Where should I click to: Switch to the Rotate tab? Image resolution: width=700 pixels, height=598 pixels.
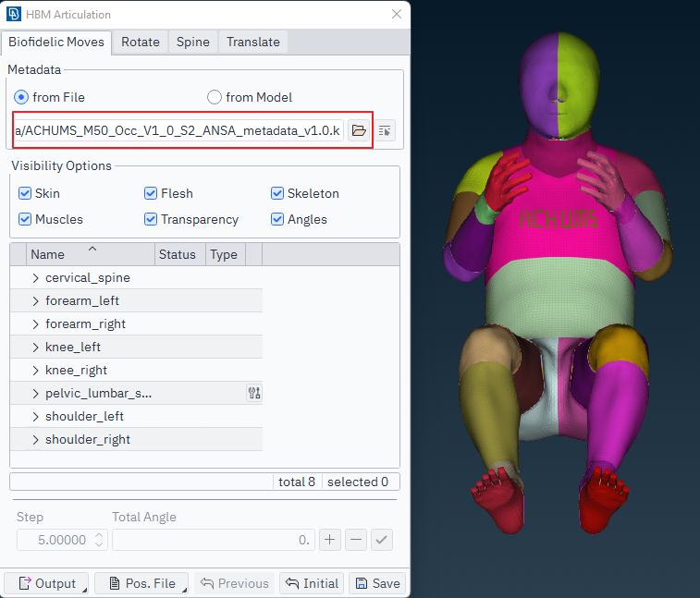tap(141, 42)
